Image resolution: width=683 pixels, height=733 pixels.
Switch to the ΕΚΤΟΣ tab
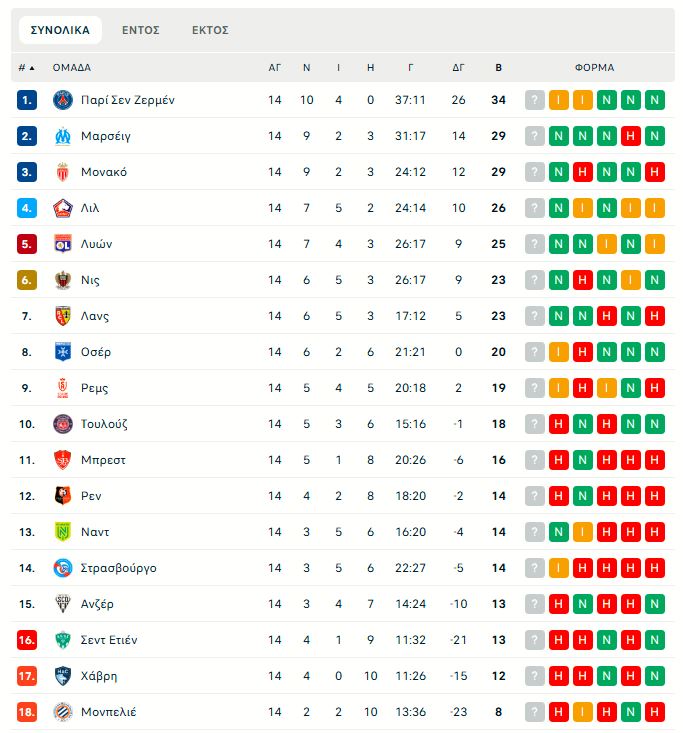pos(210,30)
